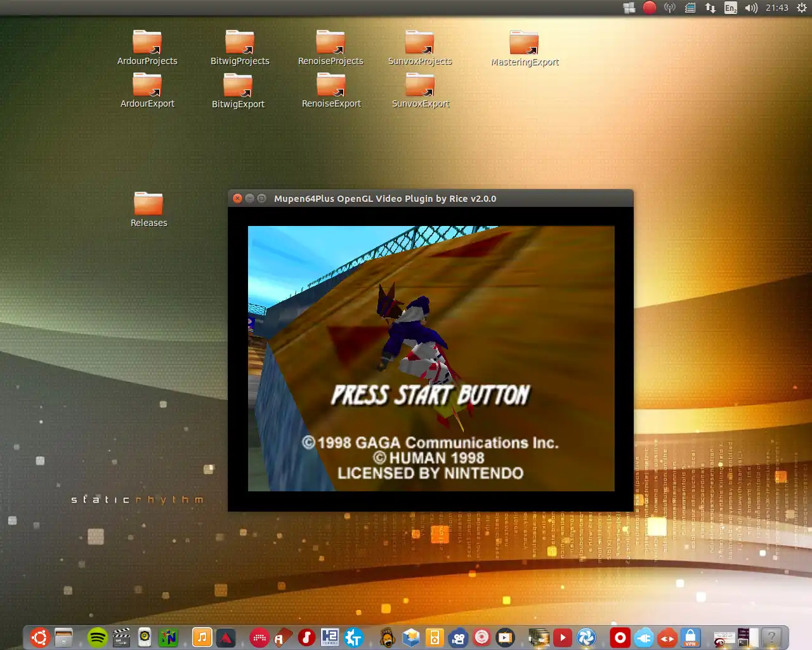812x650 pixels.
Task: Close the Mupen64Plus window
Action: (237, 198)
